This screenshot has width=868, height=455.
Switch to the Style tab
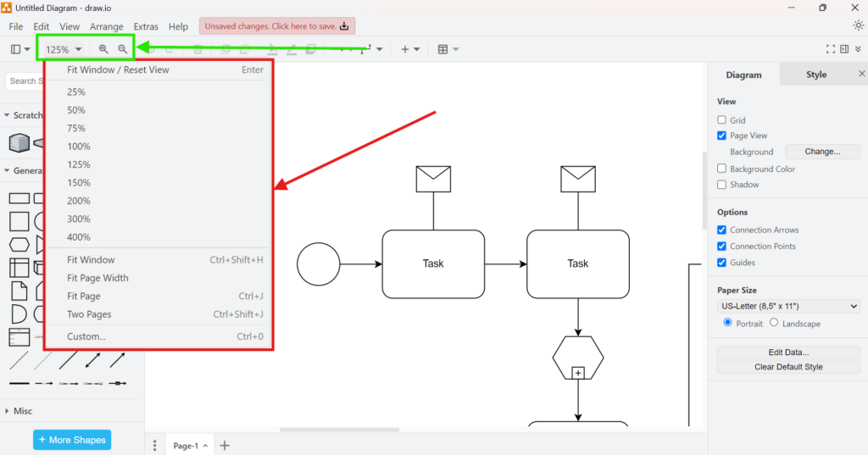(815, 75)
